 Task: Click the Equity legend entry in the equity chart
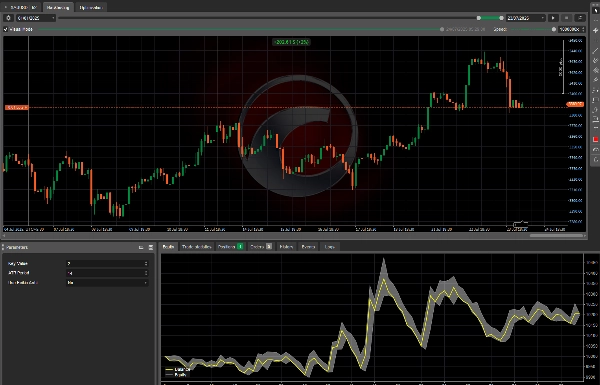[176, 374]
